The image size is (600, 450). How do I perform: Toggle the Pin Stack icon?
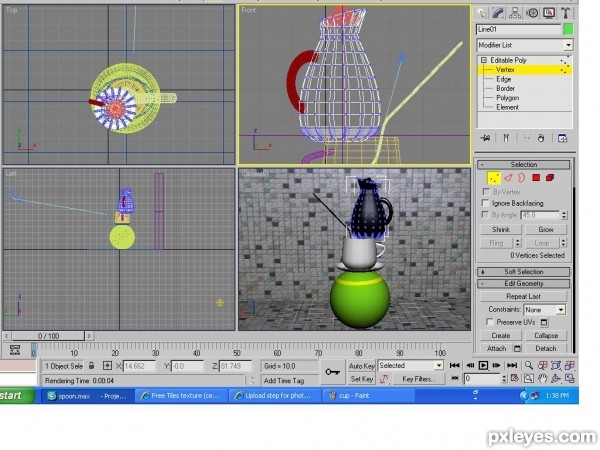point(486,138)
